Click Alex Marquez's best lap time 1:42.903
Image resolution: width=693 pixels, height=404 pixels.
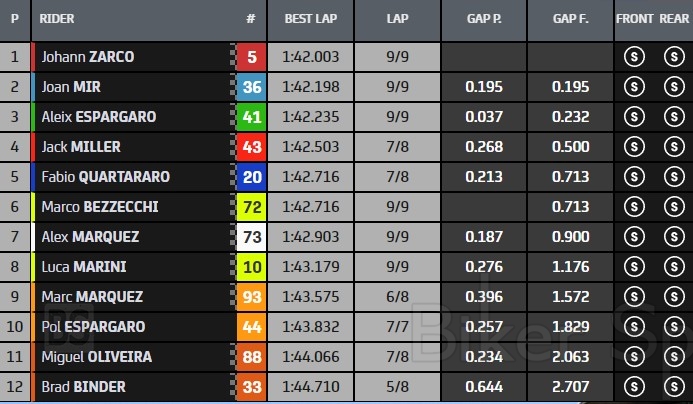point(309,237)
